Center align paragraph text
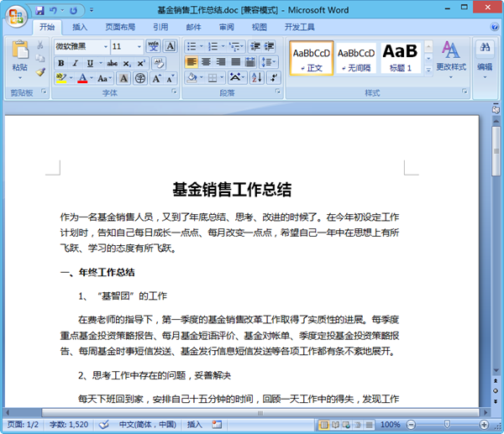504x434 pixels. click(207, 61)
